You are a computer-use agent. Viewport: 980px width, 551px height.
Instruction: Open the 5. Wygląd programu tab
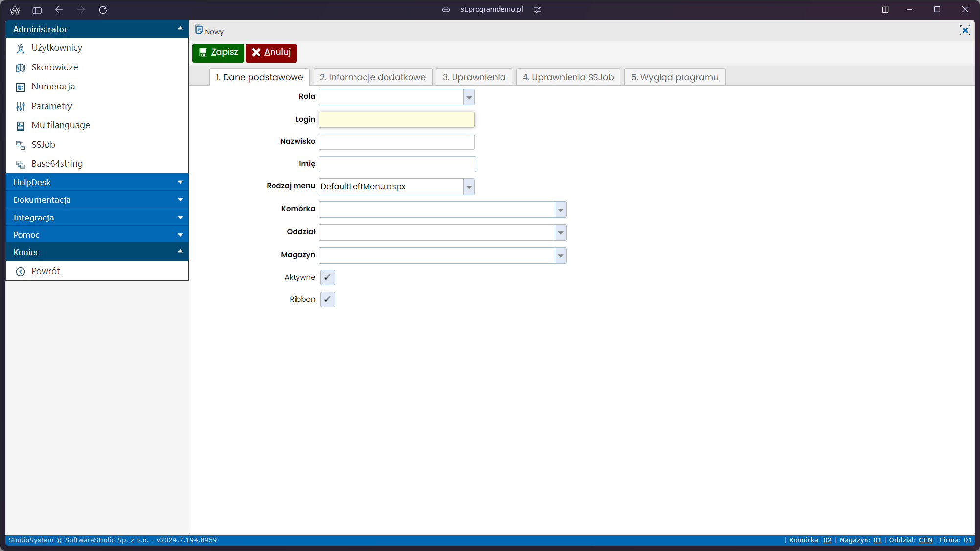tap(674, 77)
